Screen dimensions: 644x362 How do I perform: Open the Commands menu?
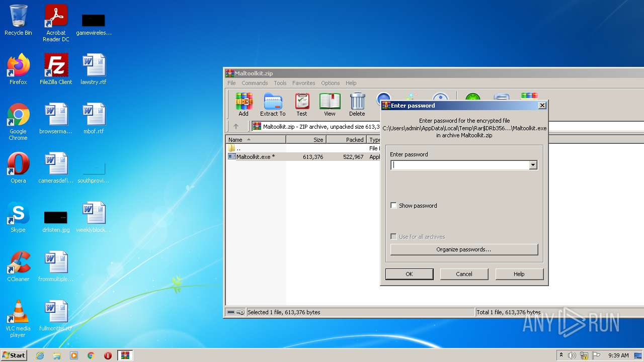pos(255,83)
